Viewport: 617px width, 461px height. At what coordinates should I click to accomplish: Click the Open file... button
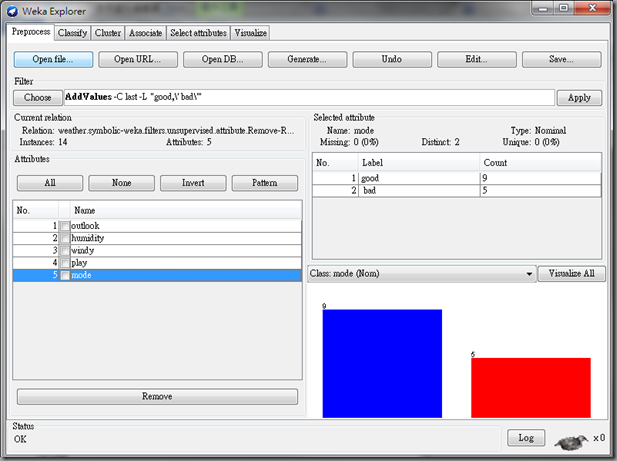click(53, 59)
